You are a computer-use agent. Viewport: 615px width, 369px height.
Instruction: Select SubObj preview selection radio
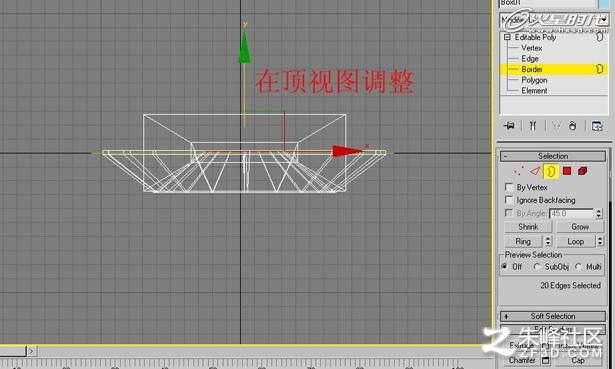(x=537, y=267)
